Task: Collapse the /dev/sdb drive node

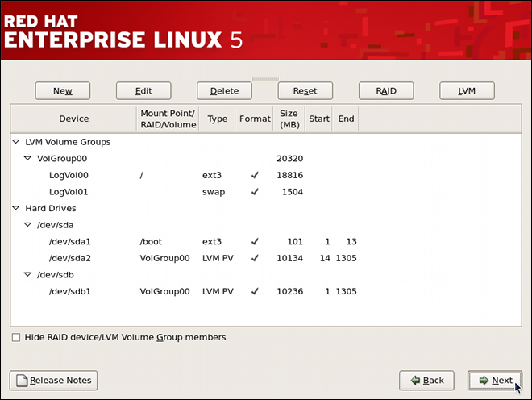Action: coord(28,274)
